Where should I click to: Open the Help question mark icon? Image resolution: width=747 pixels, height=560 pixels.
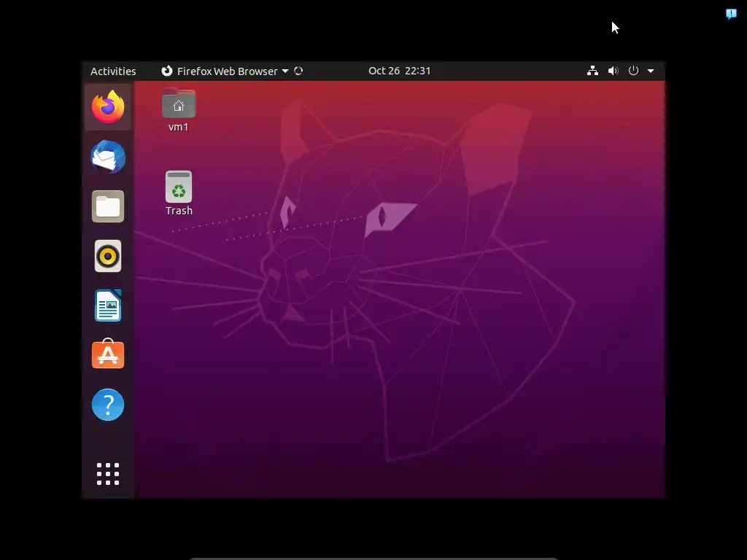[x=108, y=405]
